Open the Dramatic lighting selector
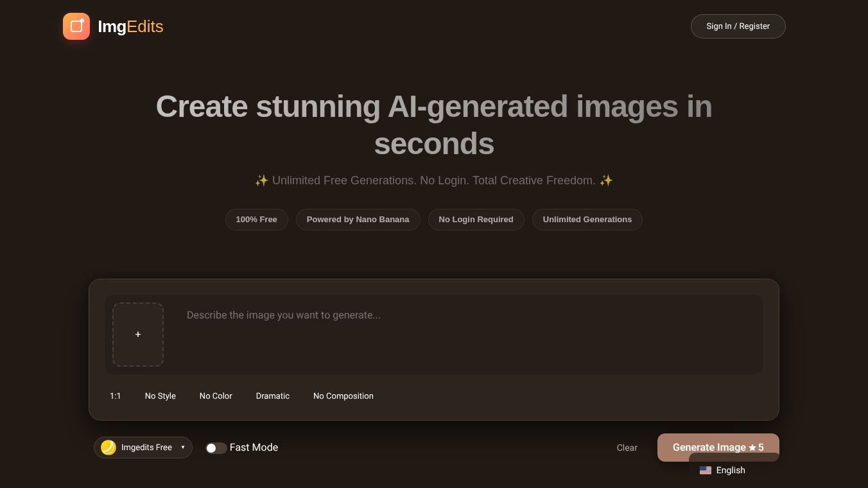The width and height of the screenshot is (868, 488). pyautogui.click(x=273, y=396)
